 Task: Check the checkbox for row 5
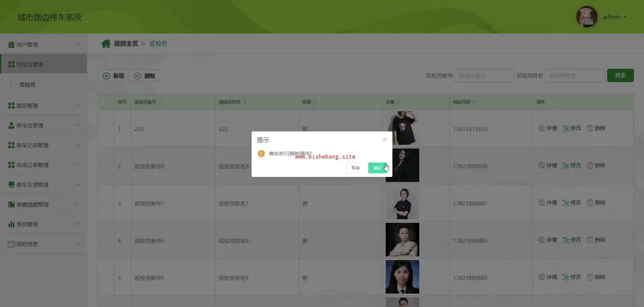[x=103, y=278]
